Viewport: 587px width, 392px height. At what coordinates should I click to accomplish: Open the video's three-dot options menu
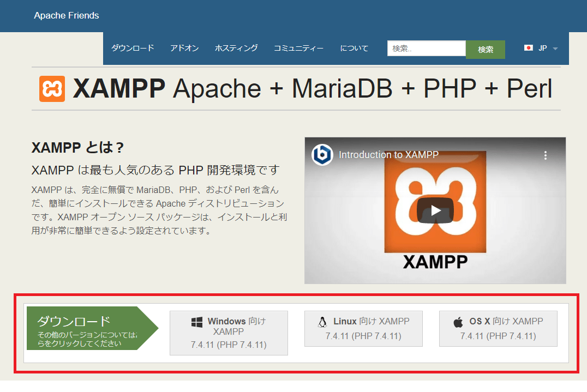coord(545,155)
